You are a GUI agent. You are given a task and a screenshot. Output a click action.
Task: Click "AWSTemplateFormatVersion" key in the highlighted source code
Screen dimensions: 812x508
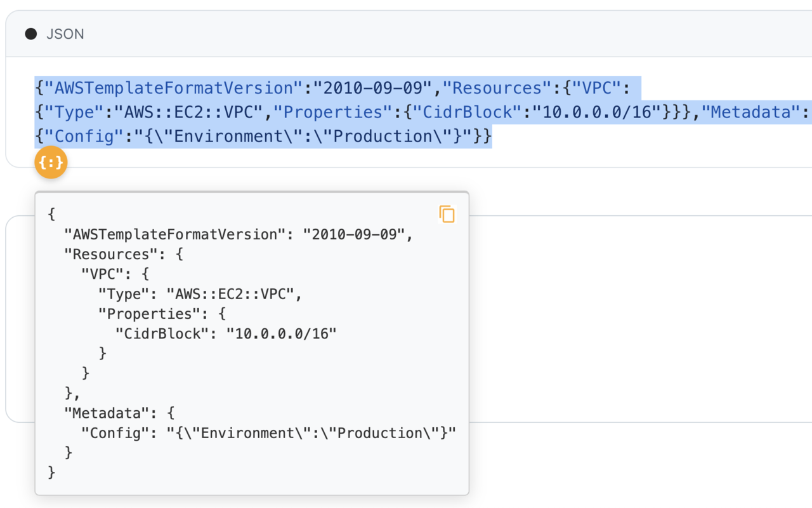(174, 88)
